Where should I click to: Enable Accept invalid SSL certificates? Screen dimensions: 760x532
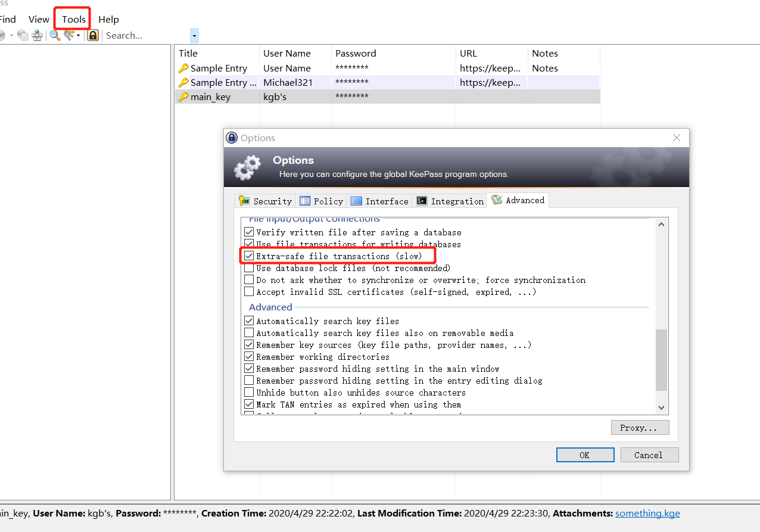click(x=249, y=292)
